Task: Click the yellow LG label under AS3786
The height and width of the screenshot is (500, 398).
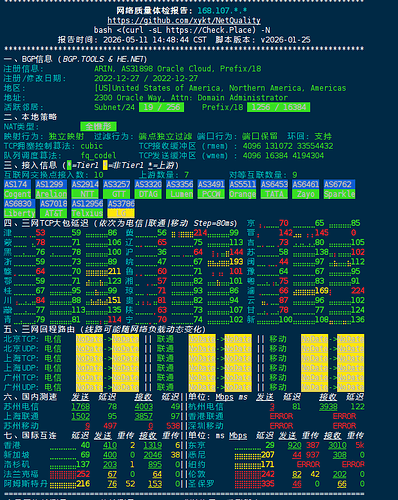Action: [121, 213]
